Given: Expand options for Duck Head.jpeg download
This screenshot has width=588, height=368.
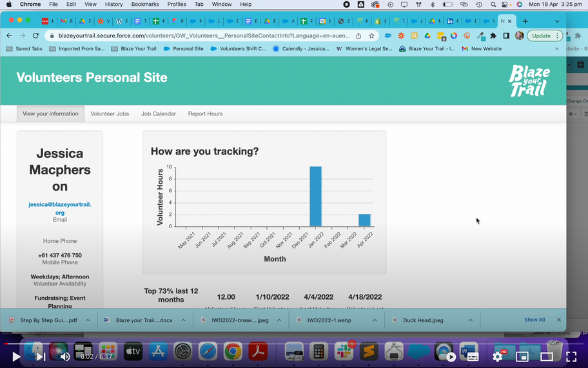Looking at the screenshot, I should (x=471, y=320).
